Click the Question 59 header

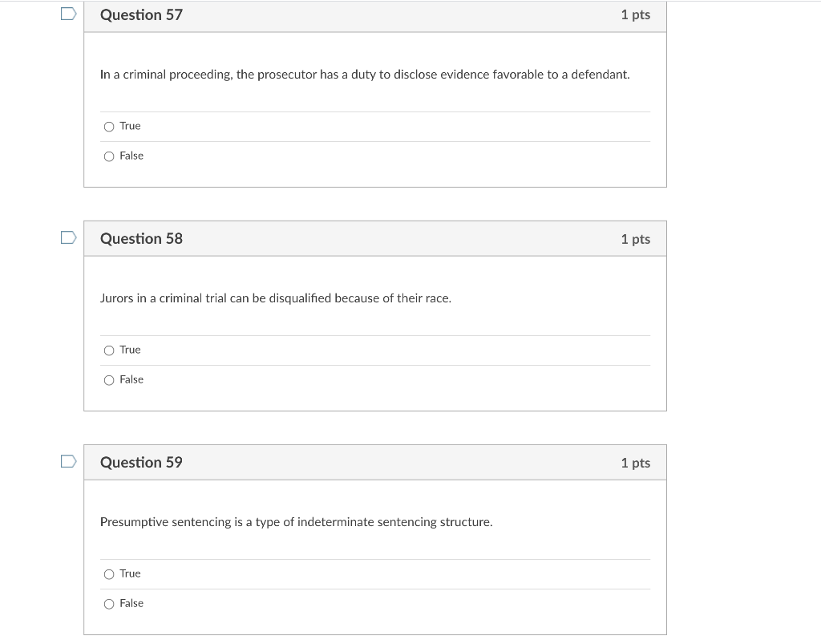[142, 462]
